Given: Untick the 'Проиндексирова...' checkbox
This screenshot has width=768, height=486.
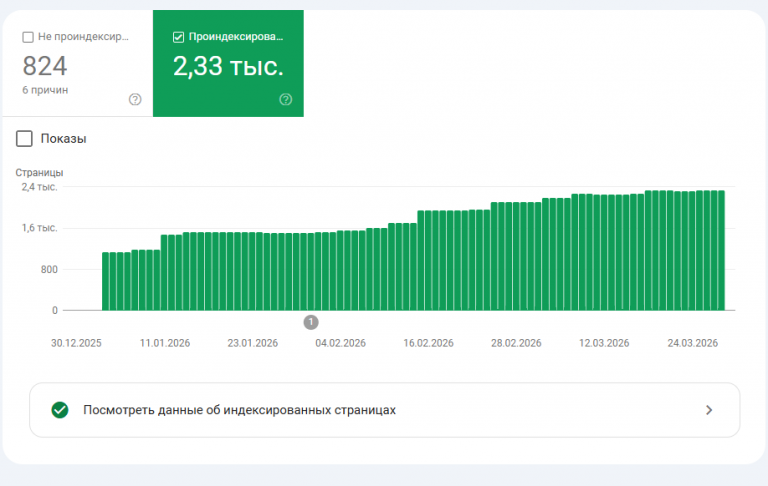Looking at the screenshot, I should pos(178,37).
